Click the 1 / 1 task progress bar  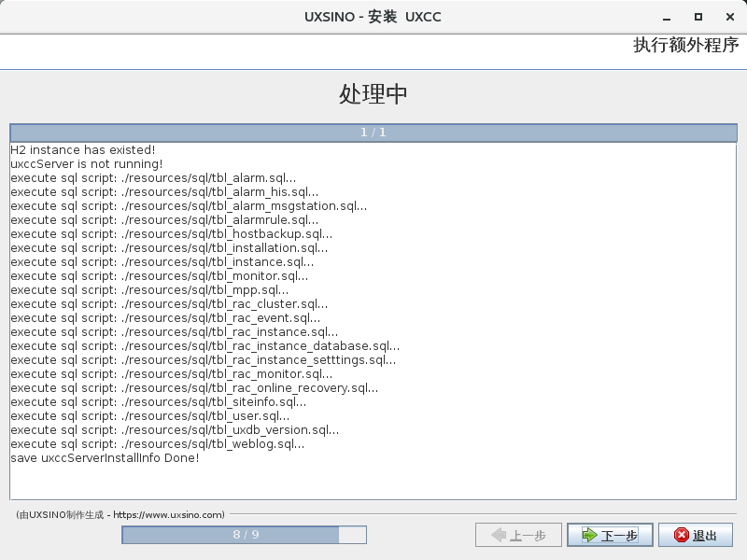[373, 133]
